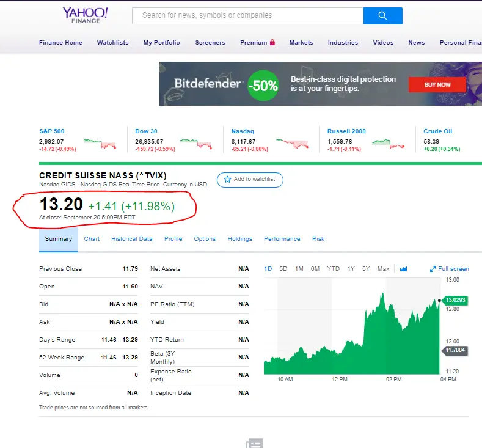Select 1M chart range
482x448 pixels.
click(299, 269)
